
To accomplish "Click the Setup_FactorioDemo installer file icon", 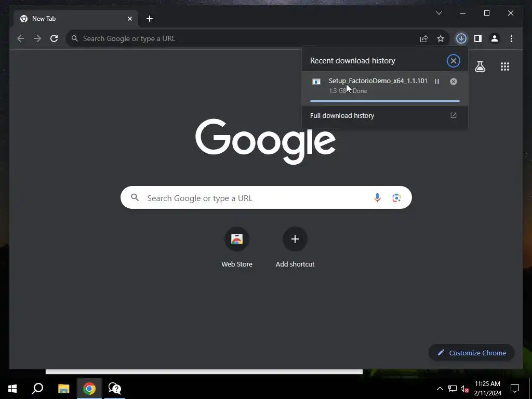I will (316, 82).
